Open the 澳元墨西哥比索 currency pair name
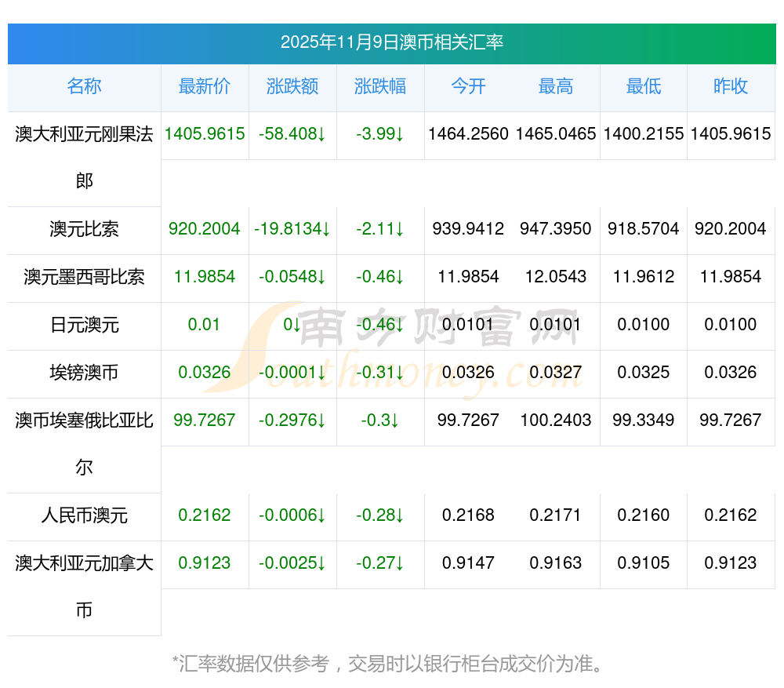Screen dimensions: 784x688 click(84, 277)
